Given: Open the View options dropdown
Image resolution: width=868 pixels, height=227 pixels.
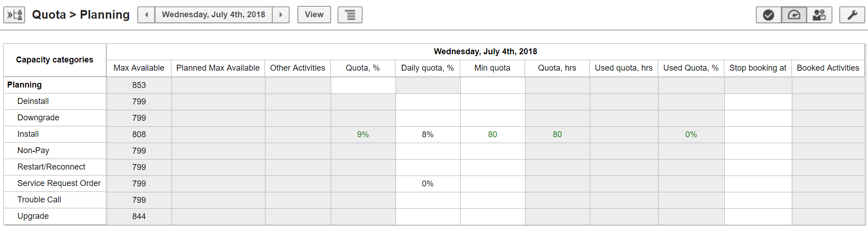Looking at the screenshot, I should 314,15.
